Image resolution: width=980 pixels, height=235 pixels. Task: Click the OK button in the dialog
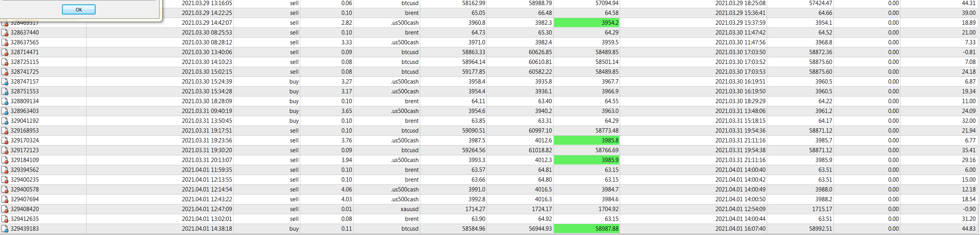79,9
